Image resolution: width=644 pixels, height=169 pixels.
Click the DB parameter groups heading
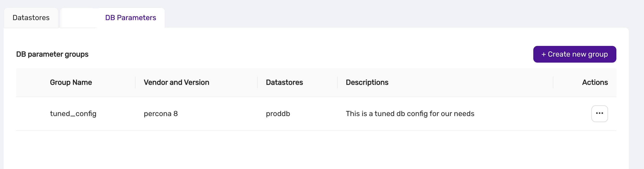(52, 54)
